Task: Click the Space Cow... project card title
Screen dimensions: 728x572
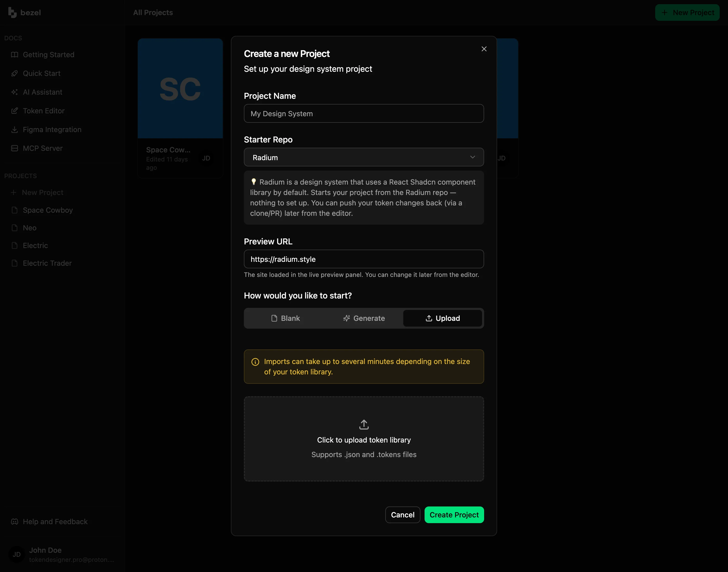Action: (x=168, y=150)
